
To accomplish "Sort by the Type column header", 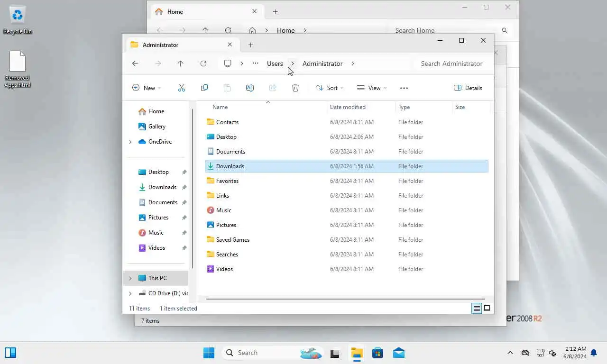I will click(423, 107).
